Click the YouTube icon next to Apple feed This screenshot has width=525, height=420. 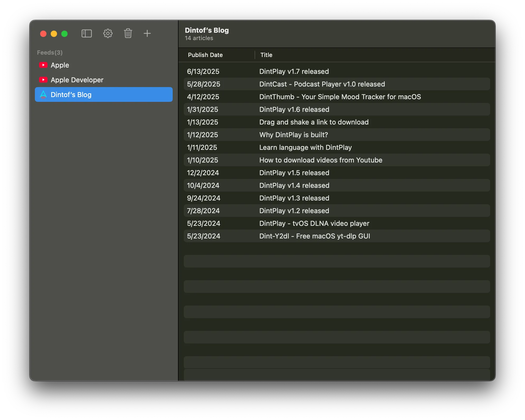click(43, 65)
